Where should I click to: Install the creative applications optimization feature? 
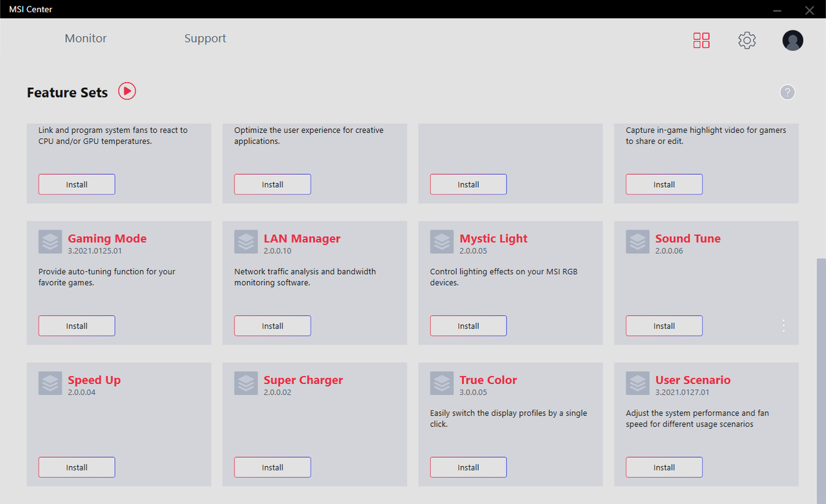pyautogui.click(x=272, y=185)
